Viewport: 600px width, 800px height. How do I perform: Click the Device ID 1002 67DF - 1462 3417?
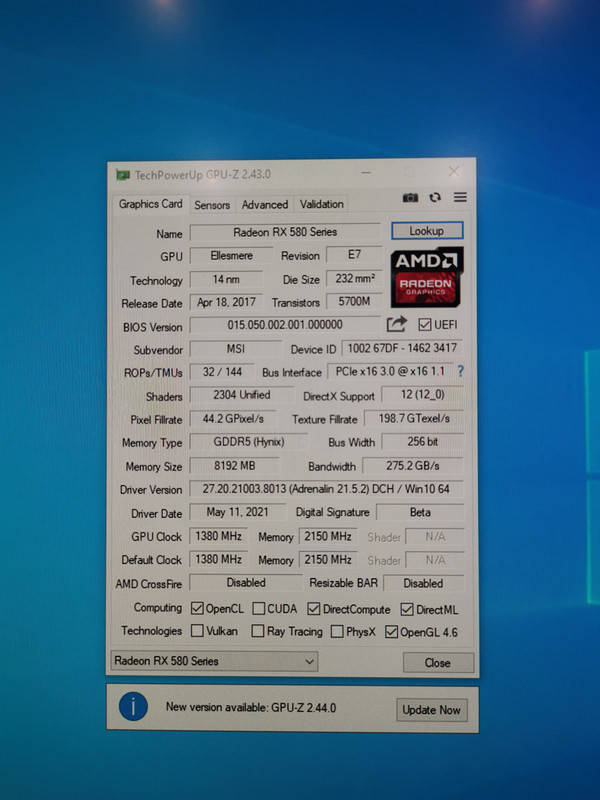tap(402, 348)
